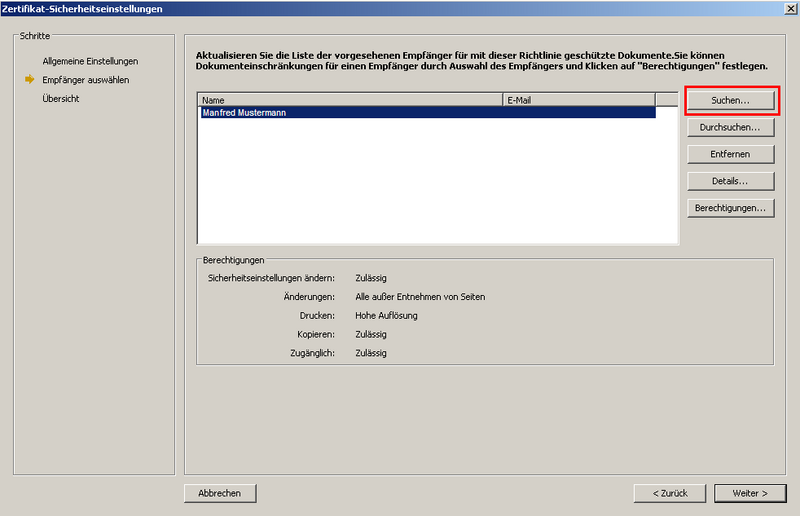Select the recipient Manfred Mustermann
Image resolution: width=800 pixels, height=516 pixels.
click(245, 113)
